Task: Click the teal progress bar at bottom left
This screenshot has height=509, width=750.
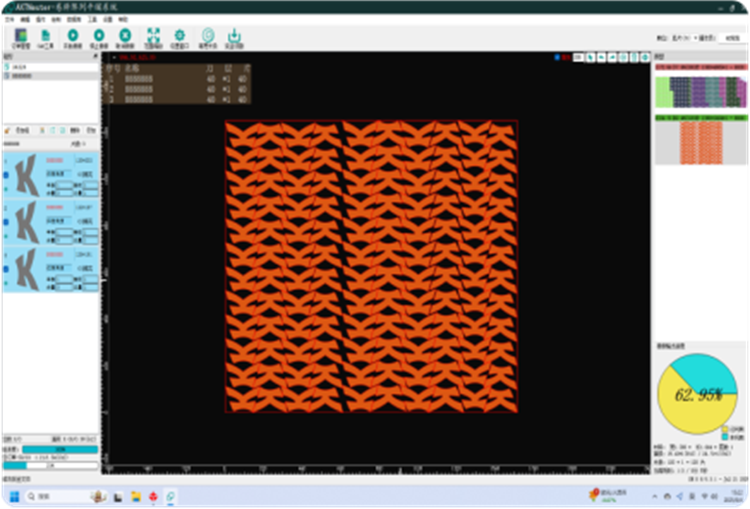Action: 50,449
